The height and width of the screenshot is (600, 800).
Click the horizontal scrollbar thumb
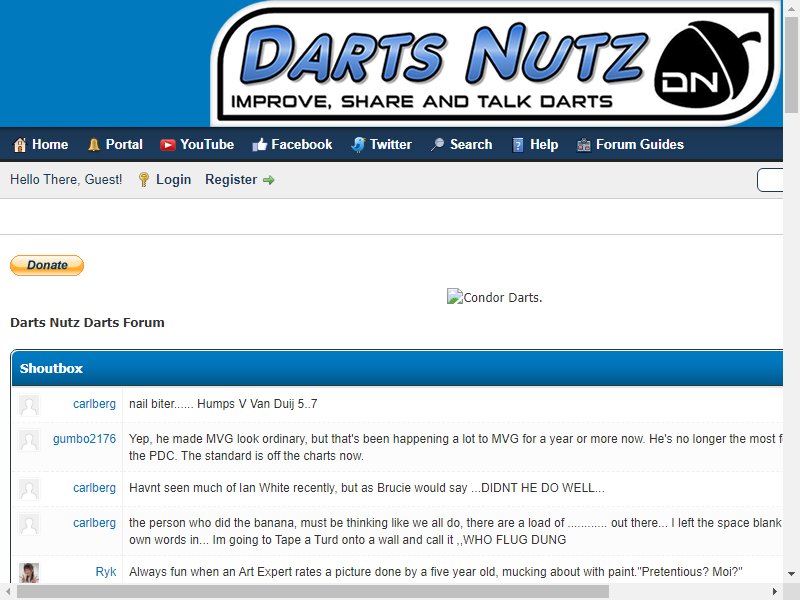tap(313, 592)
